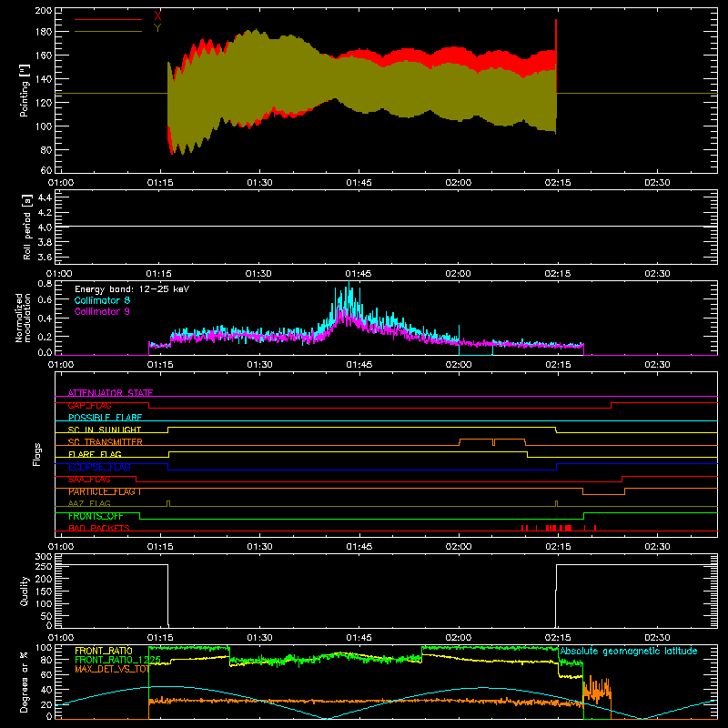
Task: Select the BAD_PACKETS flag label
Action: (x=99, y=528)
